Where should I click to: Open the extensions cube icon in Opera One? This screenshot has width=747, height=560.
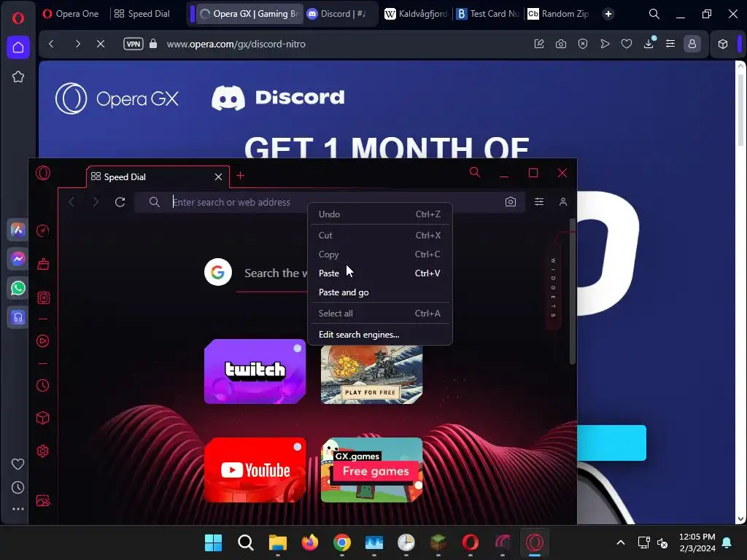723,44
